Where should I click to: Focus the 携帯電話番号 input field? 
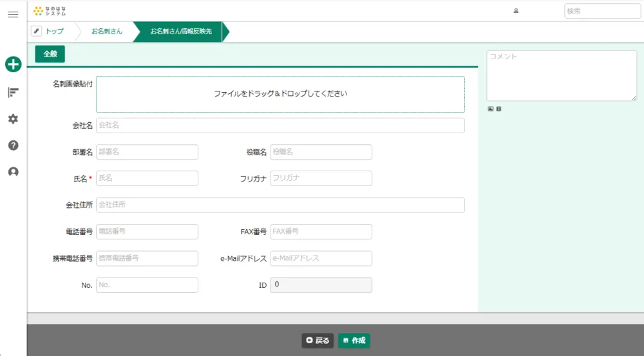pyautogui.click(x=147, y=258)
